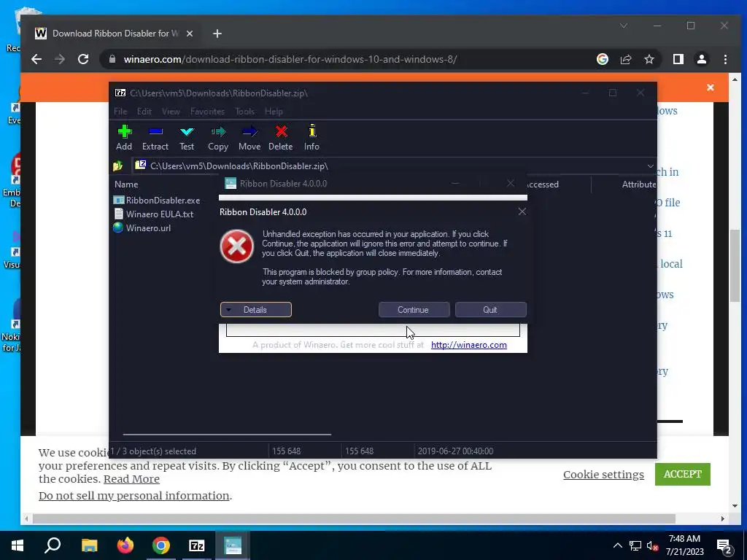
Task: Open Chrome side panel icon
Action: point(678,60)
